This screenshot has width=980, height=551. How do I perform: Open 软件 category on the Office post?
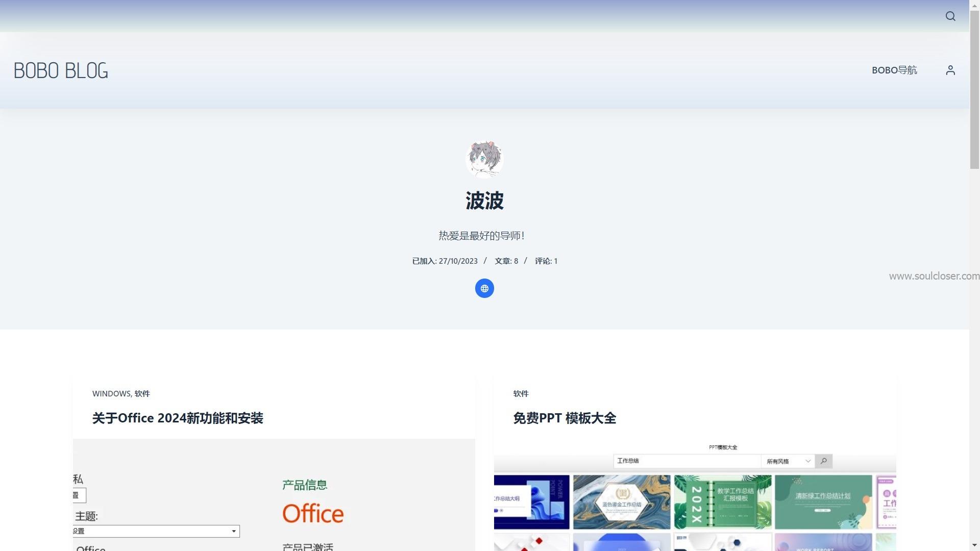click(142, 393)
